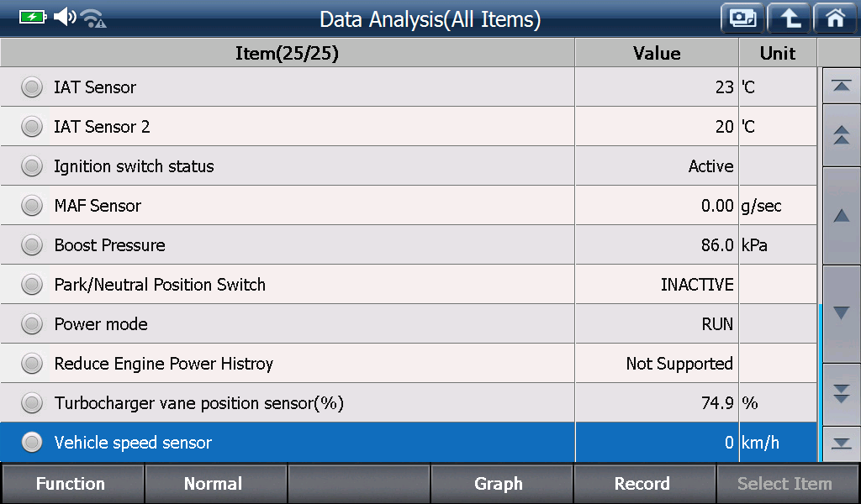Screen dimensions: 861x504
Task: Open the Function menu at bottom
Action: click(x=72, y=484)
